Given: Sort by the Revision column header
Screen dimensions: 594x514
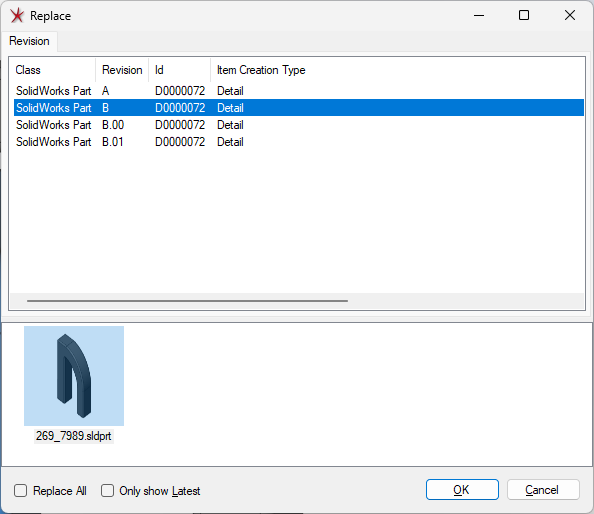Looking at the screenshot, I should 122,70.
